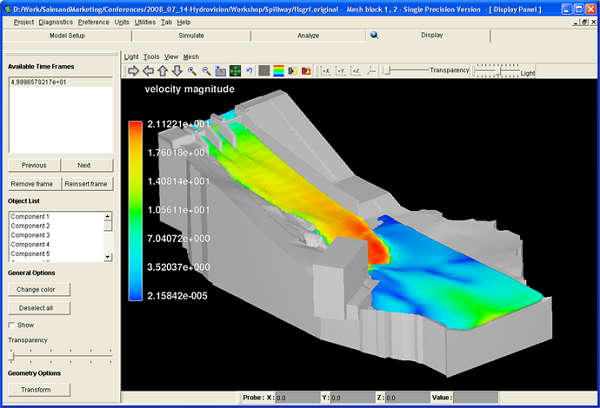Switch to the Model Setup tab
Viewport: 600px width, 408px height.
[x=67, y=36]
